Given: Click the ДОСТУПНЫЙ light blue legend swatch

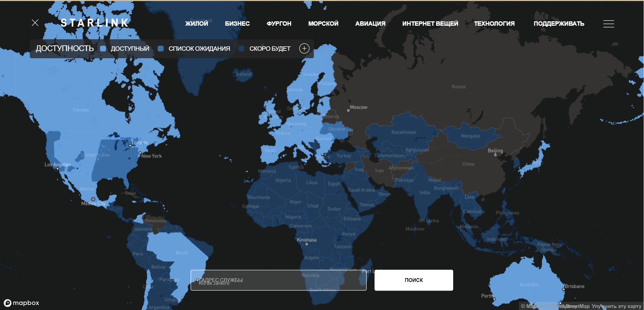Looking at the screenshot, I should tap(103, 49).
